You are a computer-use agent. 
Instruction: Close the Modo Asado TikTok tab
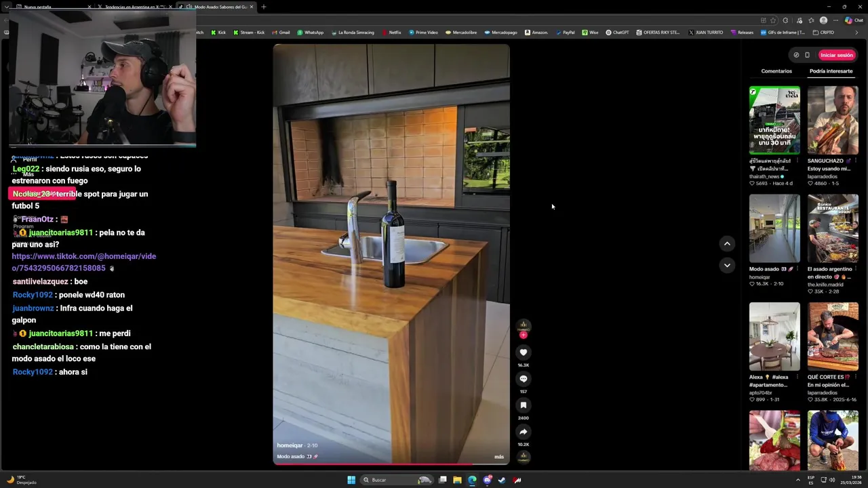click(252, 7)
